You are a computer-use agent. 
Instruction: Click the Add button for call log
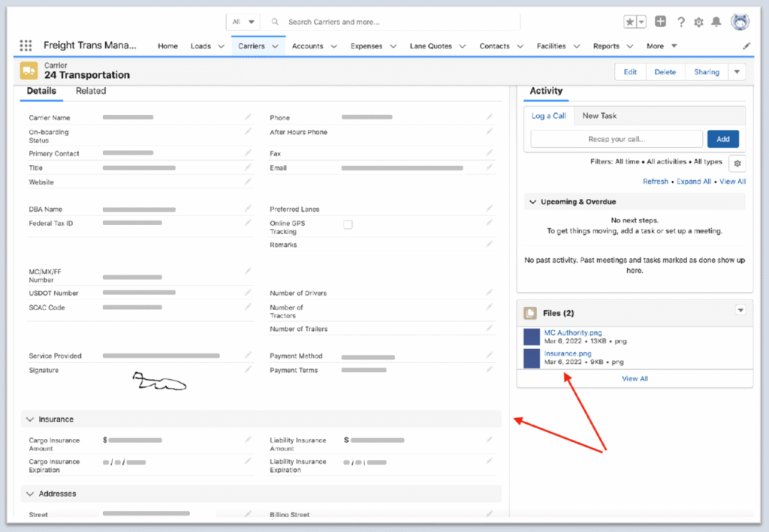click(x=722, y=139)
